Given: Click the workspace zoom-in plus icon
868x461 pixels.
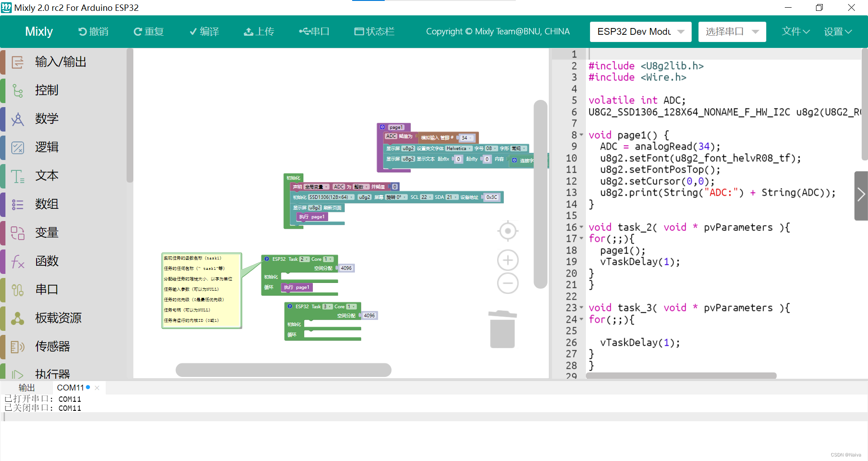Looking at the screenshot, I should [x=508, y=260].
